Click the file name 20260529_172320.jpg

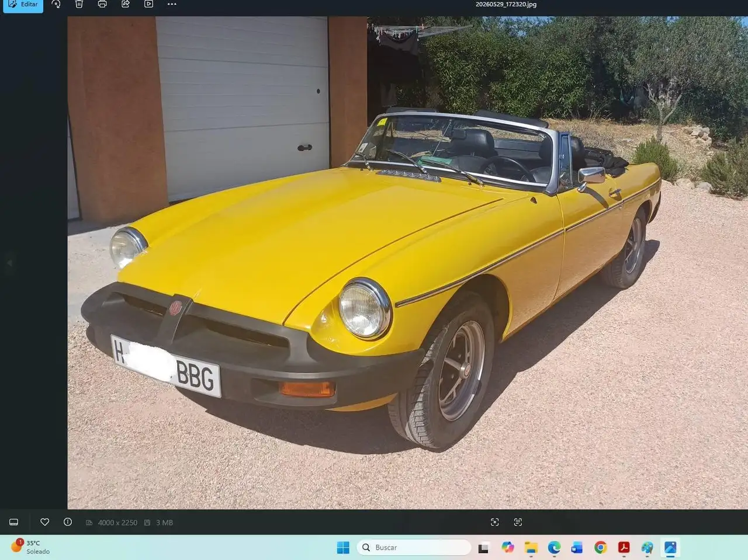(x=506, y=4)
